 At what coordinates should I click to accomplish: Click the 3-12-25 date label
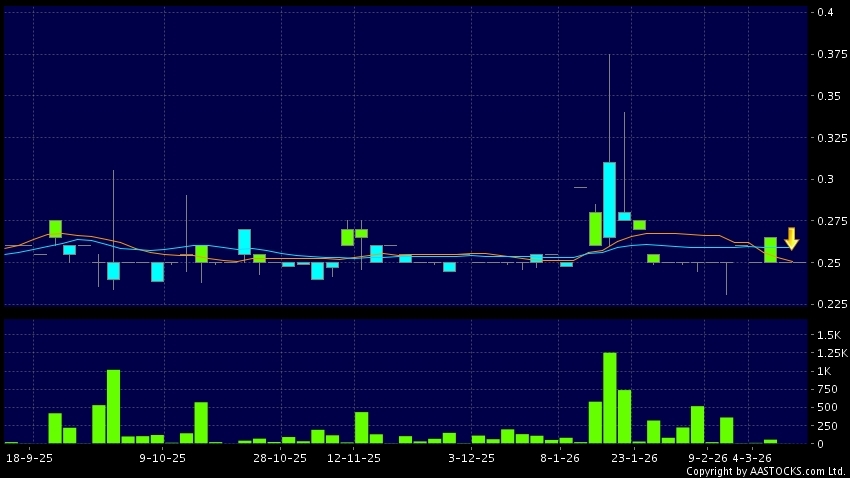(x=471, y=458)
